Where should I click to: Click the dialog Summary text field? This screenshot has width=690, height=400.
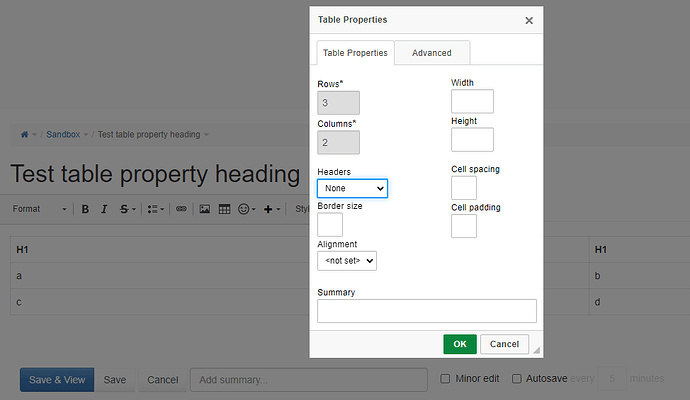tap(427, 311)
